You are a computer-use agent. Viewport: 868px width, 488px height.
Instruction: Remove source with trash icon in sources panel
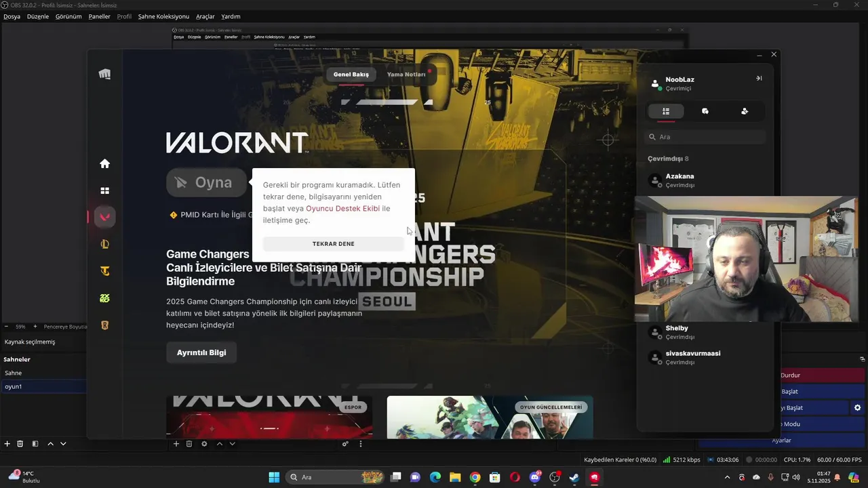189,444
